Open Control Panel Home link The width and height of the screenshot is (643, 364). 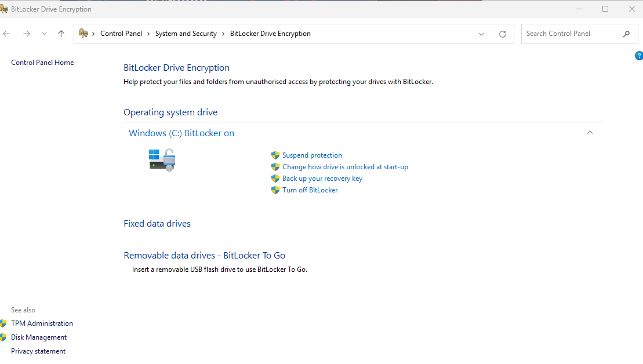[42, 62]
